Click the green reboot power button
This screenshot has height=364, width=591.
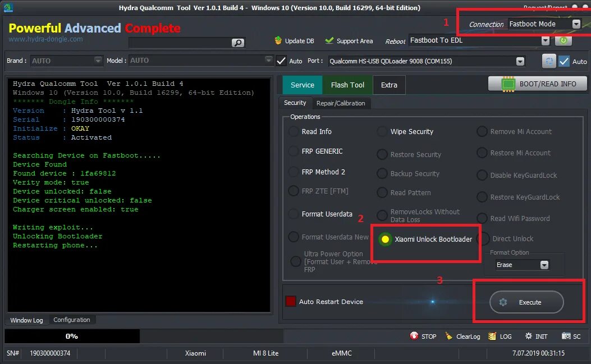(563, 40)
